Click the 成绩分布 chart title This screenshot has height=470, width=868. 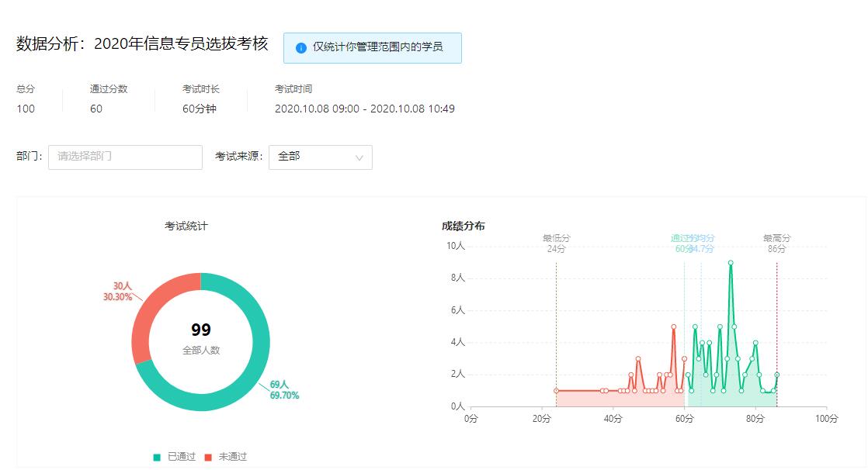tap(464, 226)
